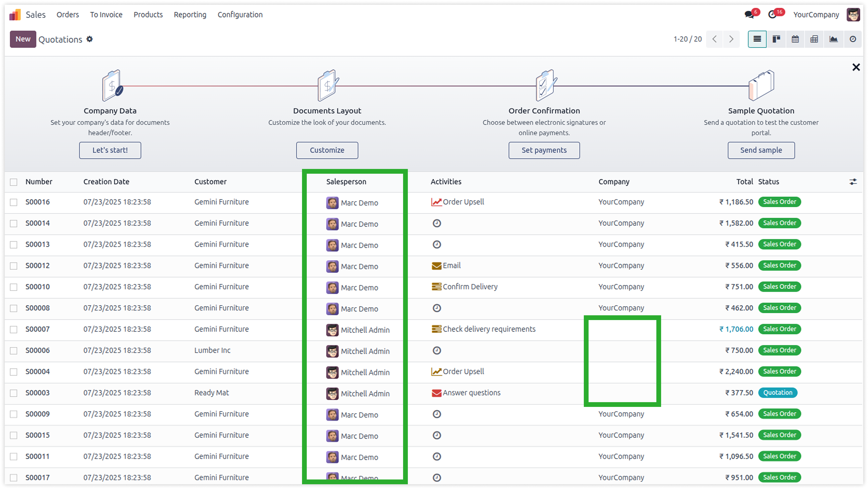This screenshot has width=868, height=489.
Task: Sort by the Number column header
Action: click(x=39, y=182)
